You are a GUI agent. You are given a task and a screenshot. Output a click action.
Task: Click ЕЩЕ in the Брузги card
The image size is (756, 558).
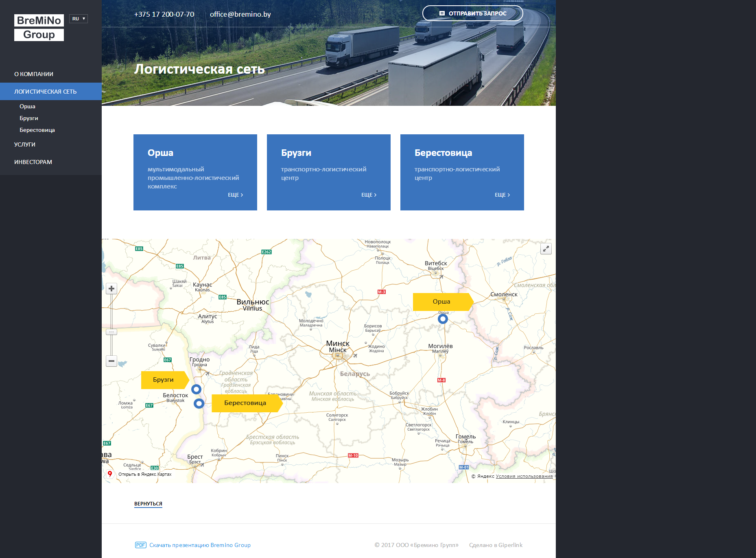pyautogui.click(x=369, y=195)
